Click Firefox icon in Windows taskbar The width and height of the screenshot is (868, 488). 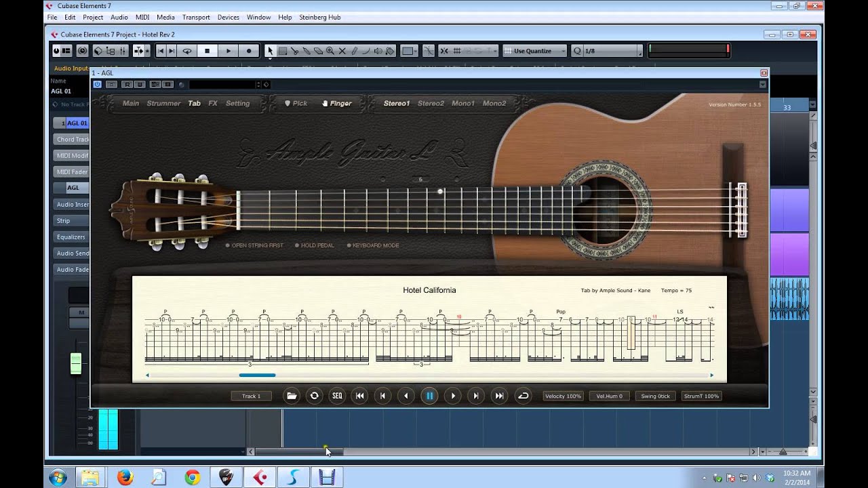click(125, 478)
